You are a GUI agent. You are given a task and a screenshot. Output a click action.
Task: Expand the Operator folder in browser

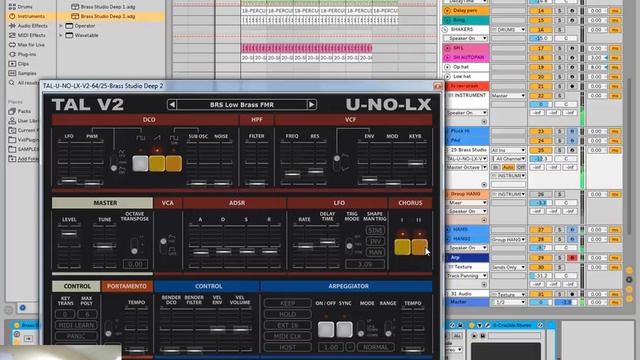coord(61,26)
